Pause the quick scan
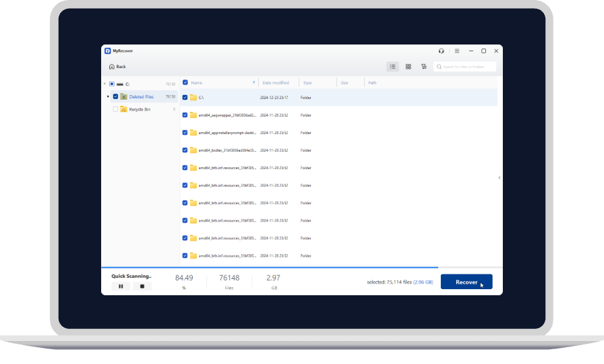The width and height of the screenshot is (604, 364). [121, 286]
